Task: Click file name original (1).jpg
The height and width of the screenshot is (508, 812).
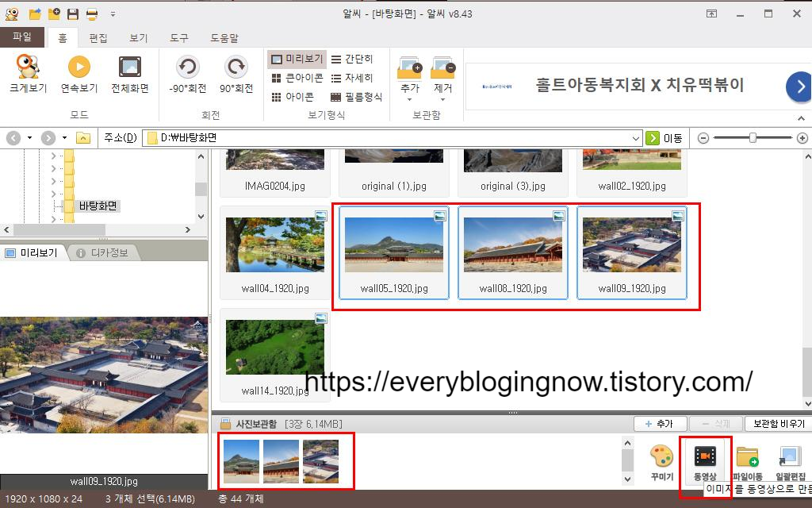Action: point(394,186)
